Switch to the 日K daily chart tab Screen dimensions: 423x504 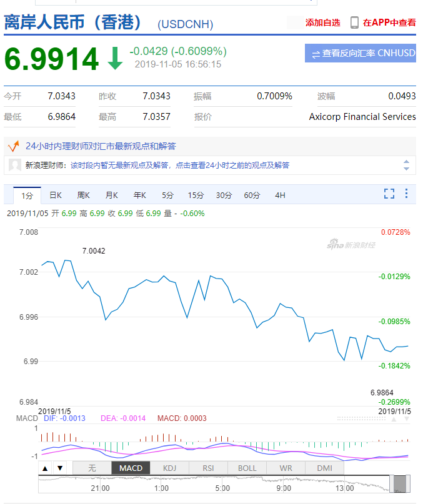56,195
